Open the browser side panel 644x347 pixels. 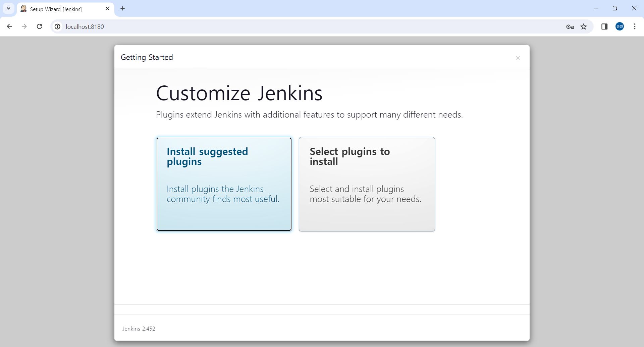tap(604, 26)
